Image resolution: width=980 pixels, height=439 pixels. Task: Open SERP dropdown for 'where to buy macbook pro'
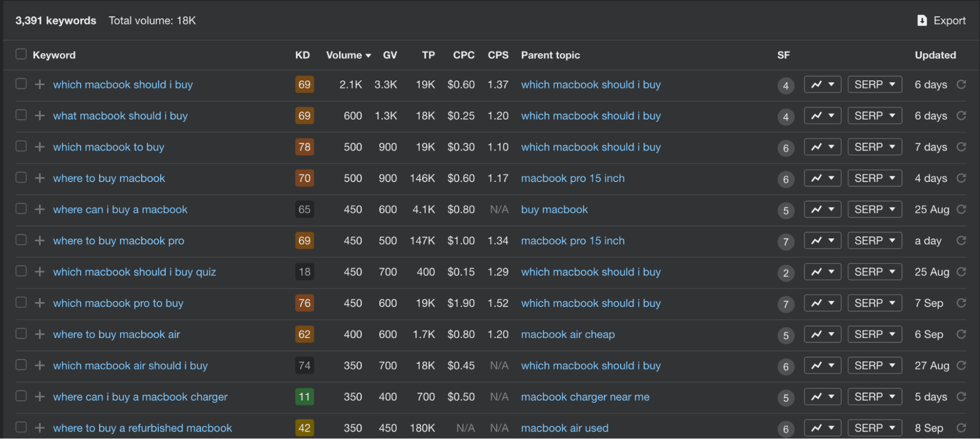coord(875,241)
